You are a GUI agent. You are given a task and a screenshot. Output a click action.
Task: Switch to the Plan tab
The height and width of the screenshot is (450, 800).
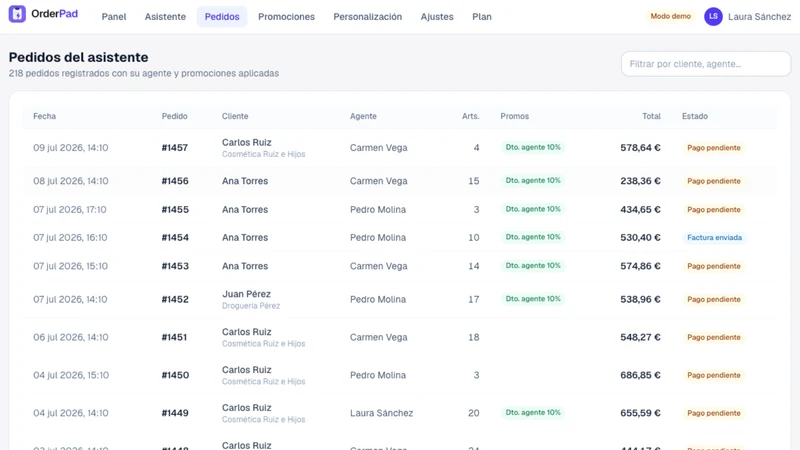(x=482, y=17)
